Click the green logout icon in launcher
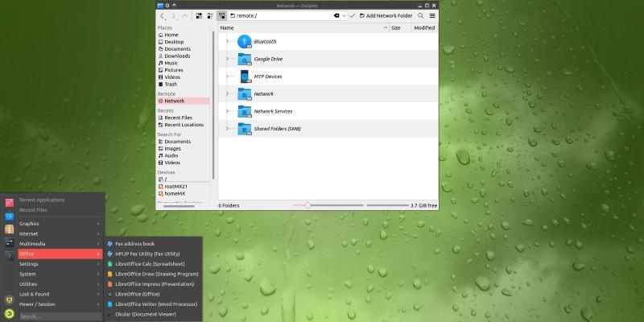This screenshot has height=322, width=644. coord(10,314)
